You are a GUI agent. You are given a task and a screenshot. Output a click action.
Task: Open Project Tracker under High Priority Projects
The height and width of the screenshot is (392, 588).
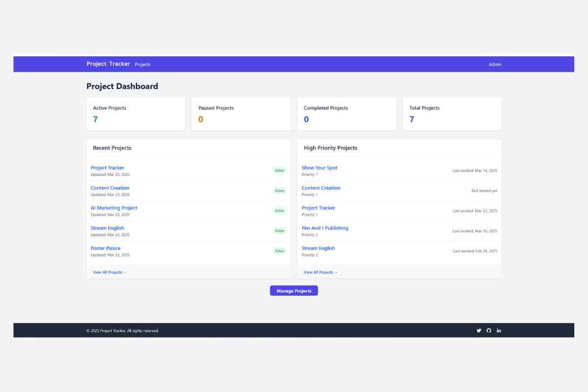pos(318,208)
